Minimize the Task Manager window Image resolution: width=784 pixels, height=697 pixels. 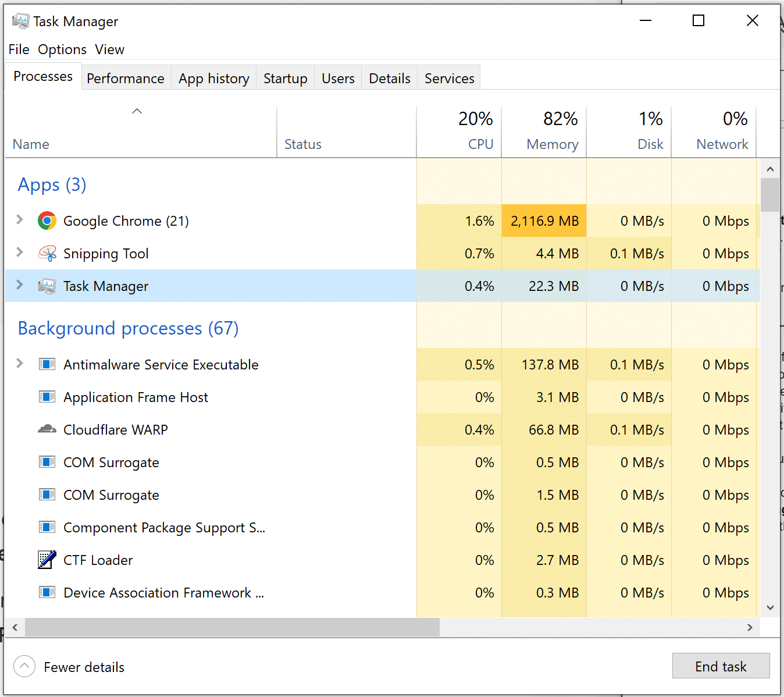[x=645, y=20]
